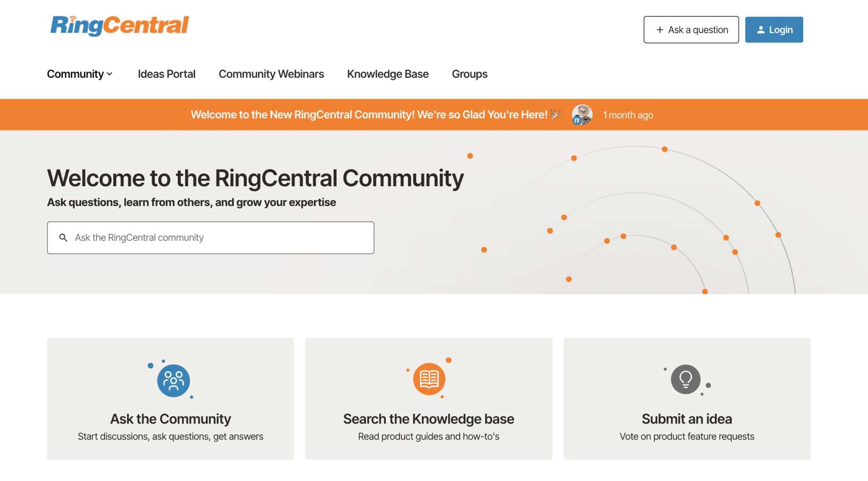
Task: Click the gray lightbulb idea icon
Action: 685,379
